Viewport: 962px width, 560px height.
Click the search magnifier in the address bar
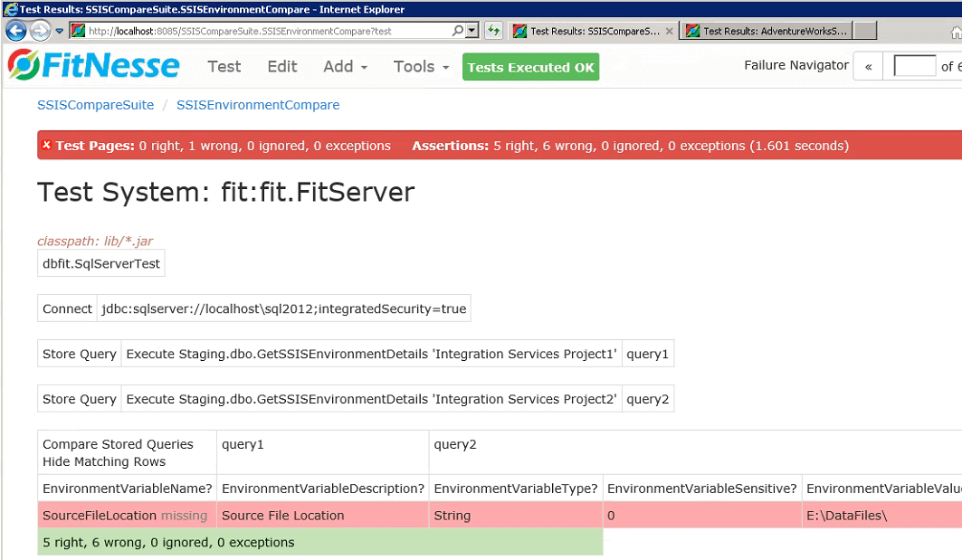[x=458, y=31]
